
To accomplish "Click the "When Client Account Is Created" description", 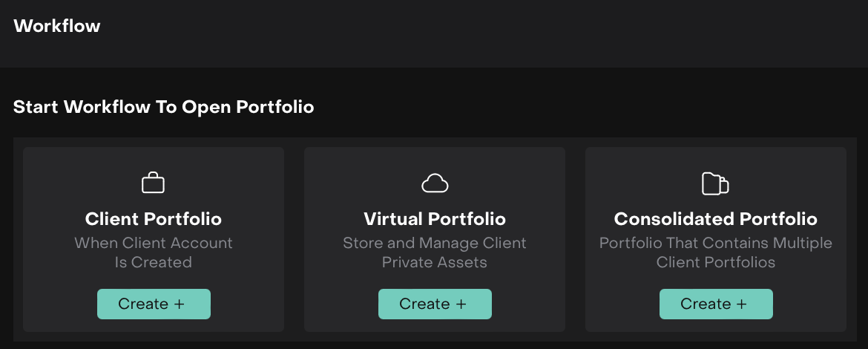I will tap(154, 252).
